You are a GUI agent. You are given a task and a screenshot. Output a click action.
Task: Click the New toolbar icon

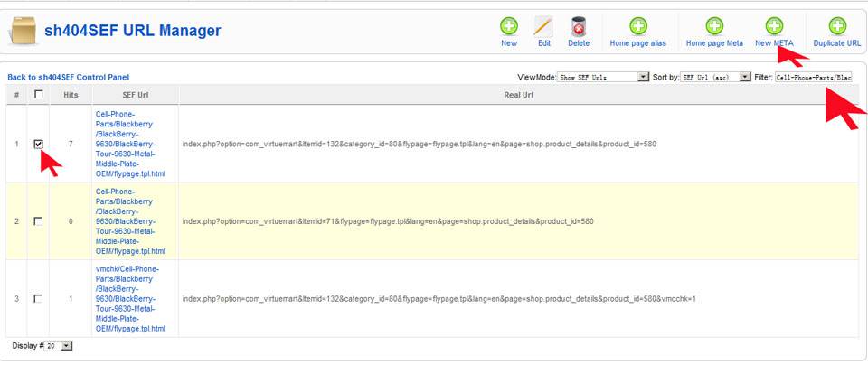coord(509,27)
